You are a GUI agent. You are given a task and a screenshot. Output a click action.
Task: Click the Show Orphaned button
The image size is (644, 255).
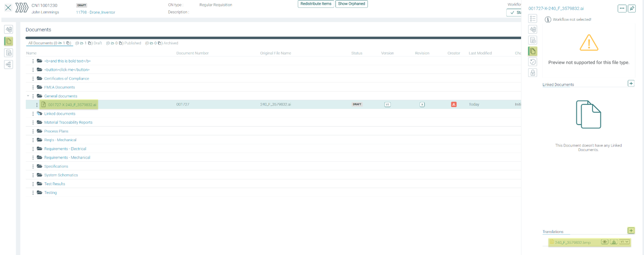tap(352, 4)
